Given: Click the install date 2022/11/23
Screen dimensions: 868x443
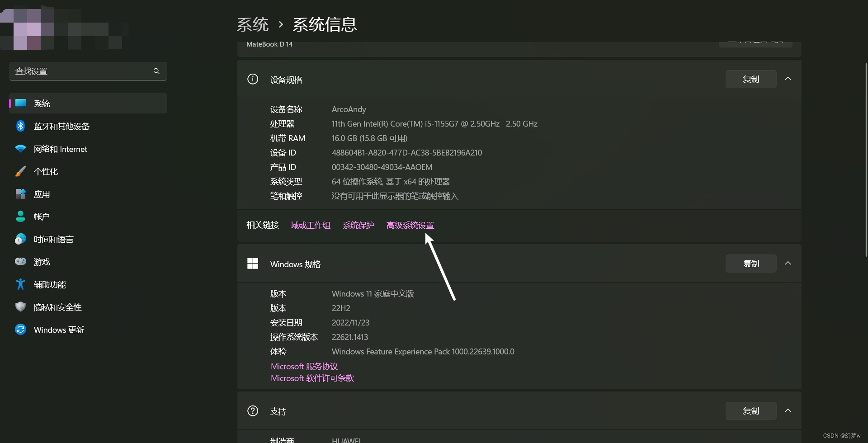Looking at the screenshot, I should (x=351, y=323).
